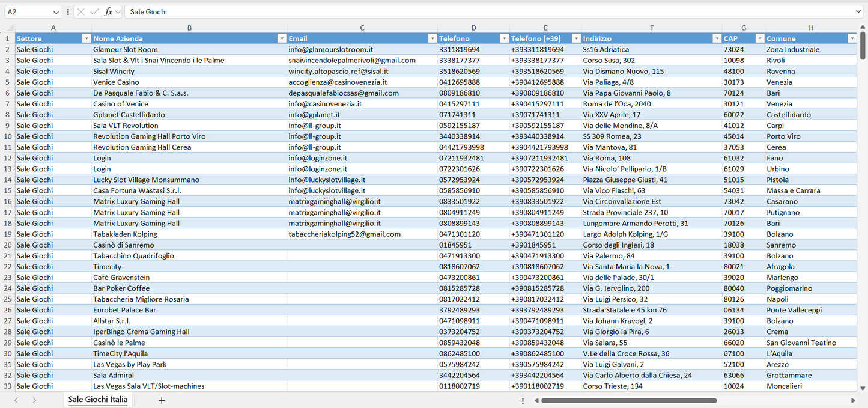Select cell Tabacchino Quadrifoglio

tap(189, 256)
